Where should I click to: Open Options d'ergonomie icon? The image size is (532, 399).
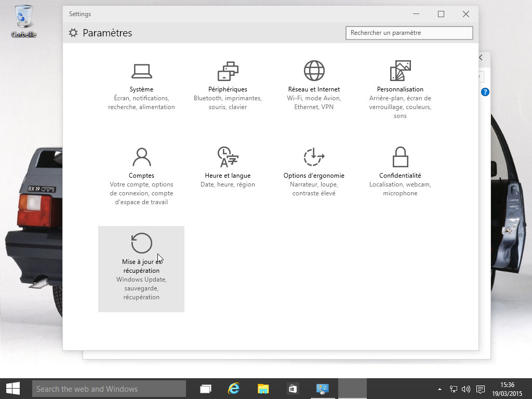[314, 157]
